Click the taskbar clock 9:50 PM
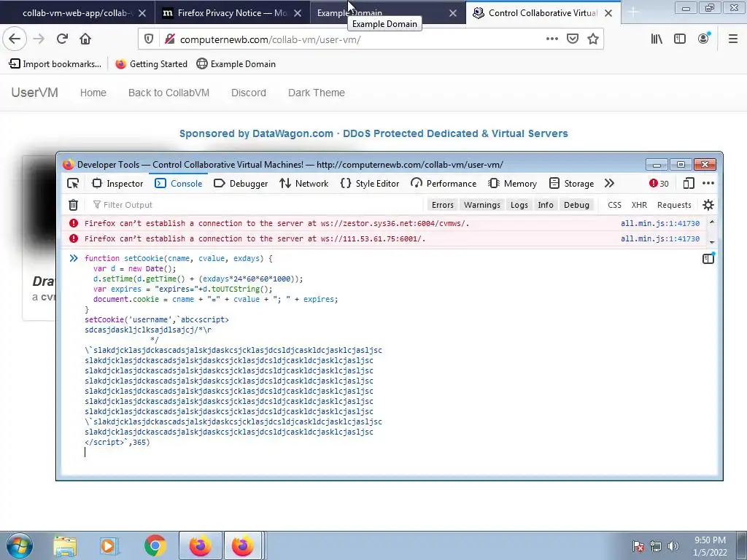 tap(710, 540)
